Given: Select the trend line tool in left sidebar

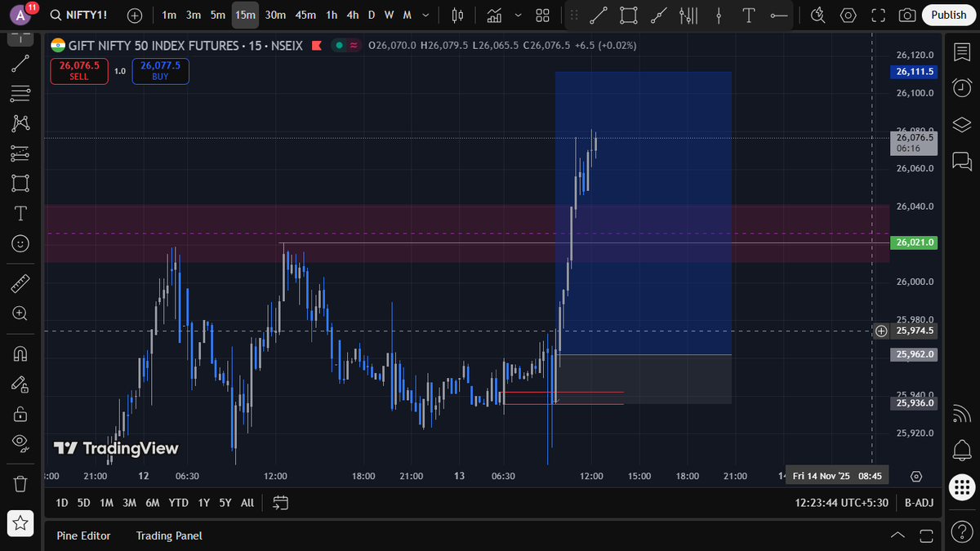Looking at the screenshot, I should pos(20,64).
